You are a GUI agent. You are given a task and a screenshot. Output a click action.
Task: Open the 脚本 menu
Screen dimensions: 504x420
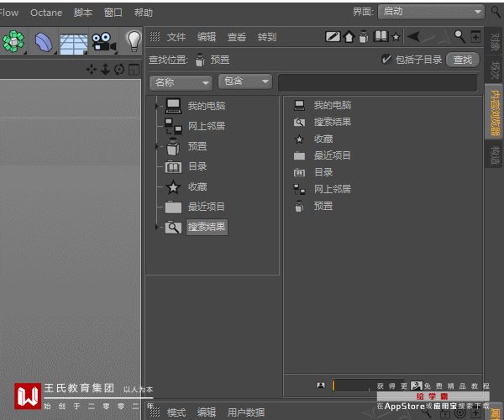(x=83, y=13)
